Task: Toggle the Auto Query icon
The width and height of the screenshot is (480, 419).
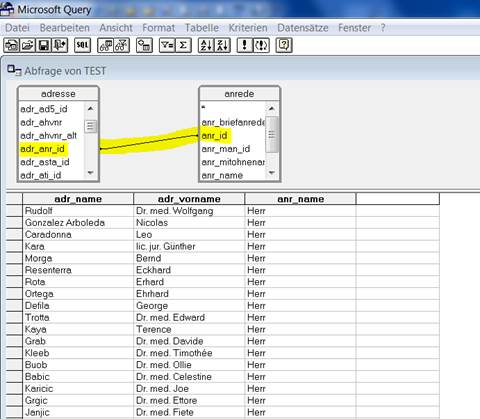Action: [x=261, y=45]
